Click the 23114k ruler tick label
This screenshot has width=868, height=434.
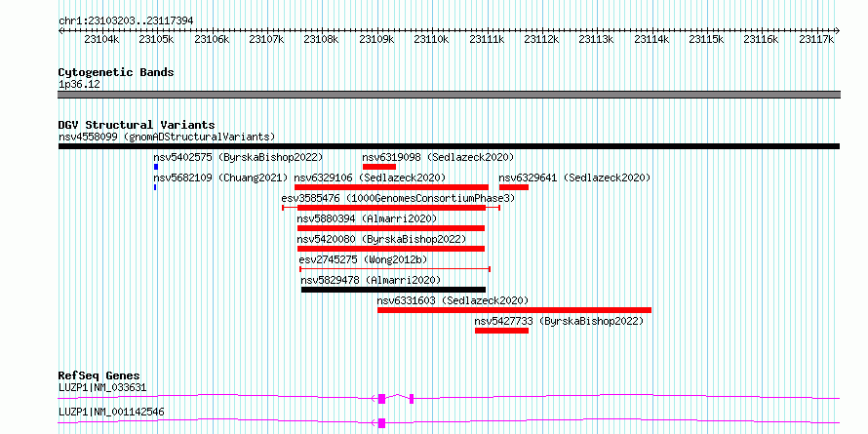[651, 39]
